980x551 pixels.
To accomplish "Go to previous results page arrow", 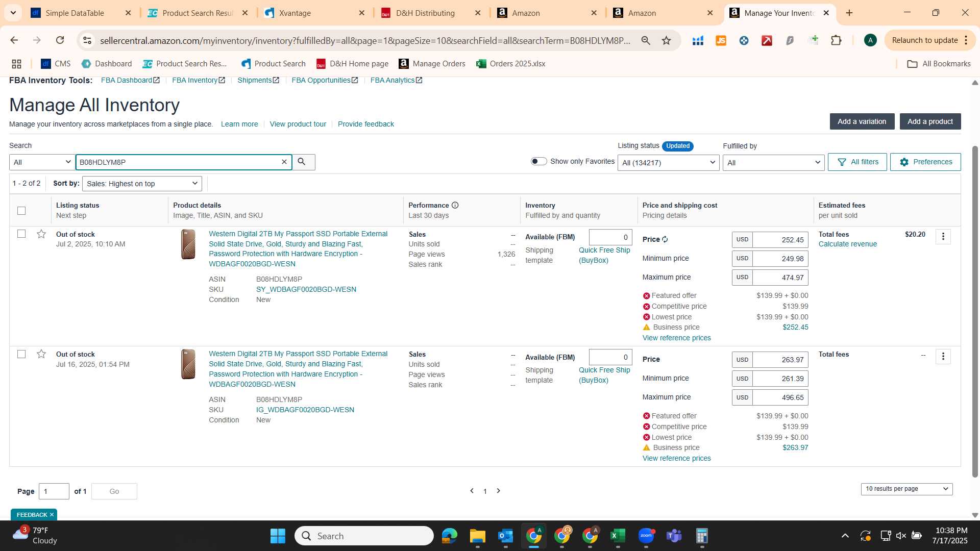I will coord(472,491).
